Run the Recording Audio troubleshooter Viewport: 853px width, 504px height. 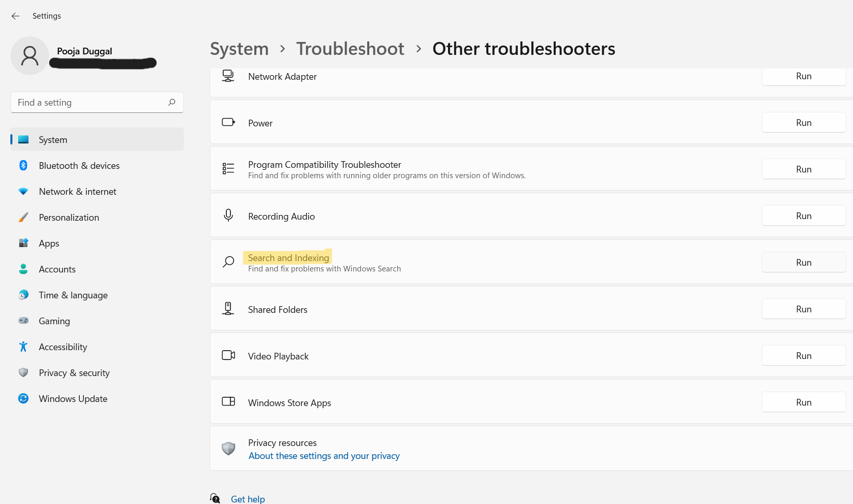point(803,216)
